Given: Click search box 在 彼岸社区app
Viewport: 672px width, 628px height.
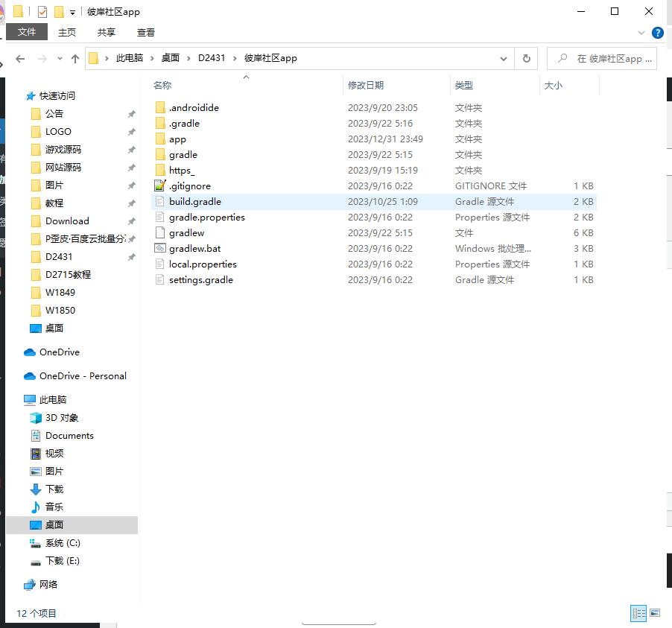Looking at the screenshot, I should (x=602, y=58).
